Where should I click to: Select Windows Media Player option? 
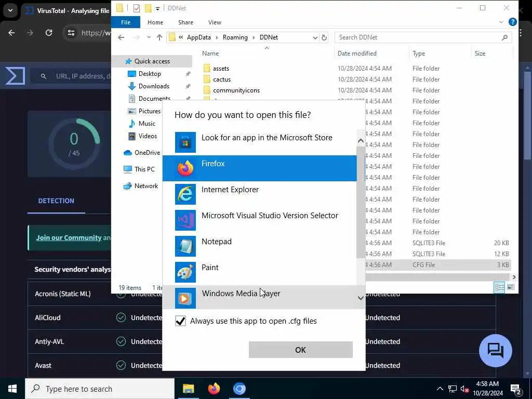click(x=260, y=297)
